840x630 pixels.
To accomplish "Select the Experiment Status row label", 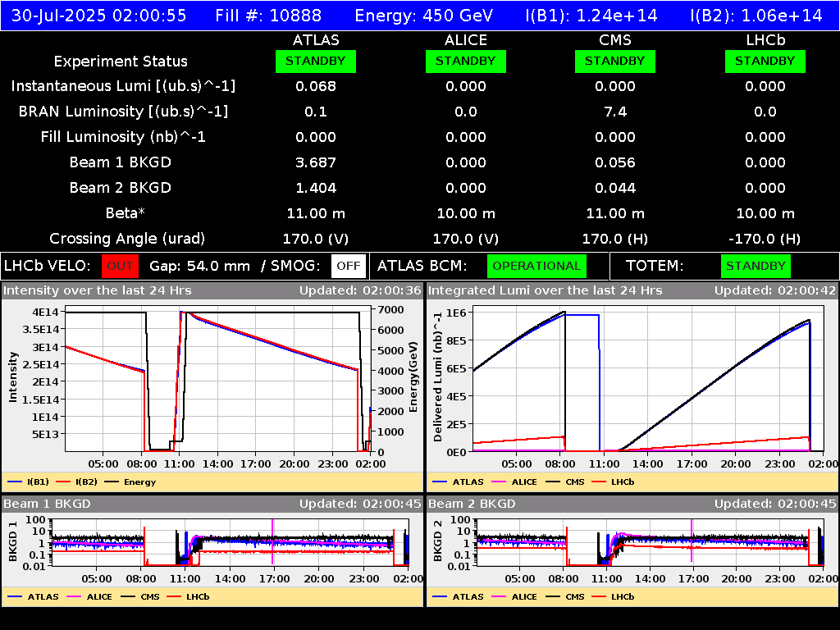I will (x=121, y=62).
